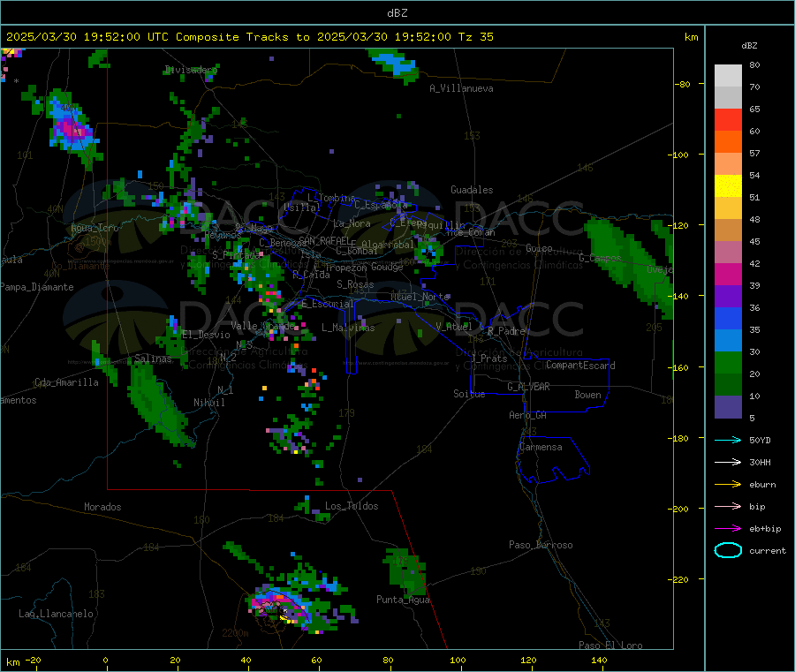Screen dimensions: 795x672
Task: Select the 5 dBZ dark violet swatch
Action: tap(728, 407)
